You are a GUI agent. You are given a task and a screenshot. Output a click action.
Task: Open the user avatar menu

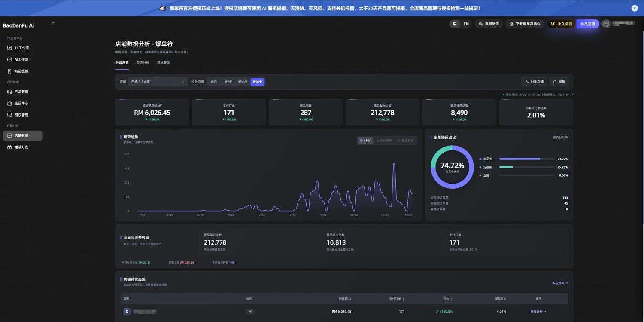606,24
